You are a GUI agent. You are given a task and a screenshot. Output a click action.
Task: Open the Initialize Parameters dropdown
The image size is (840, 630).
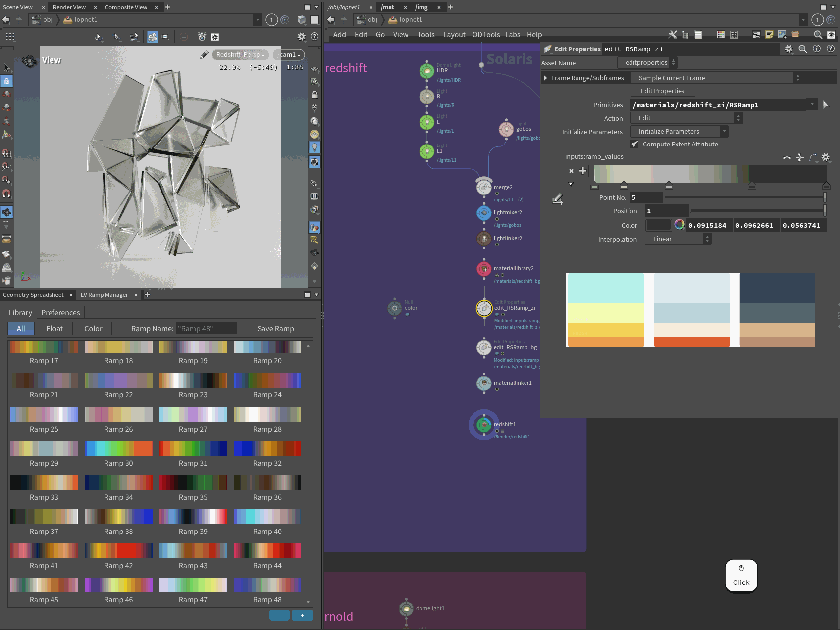point(680,131)
